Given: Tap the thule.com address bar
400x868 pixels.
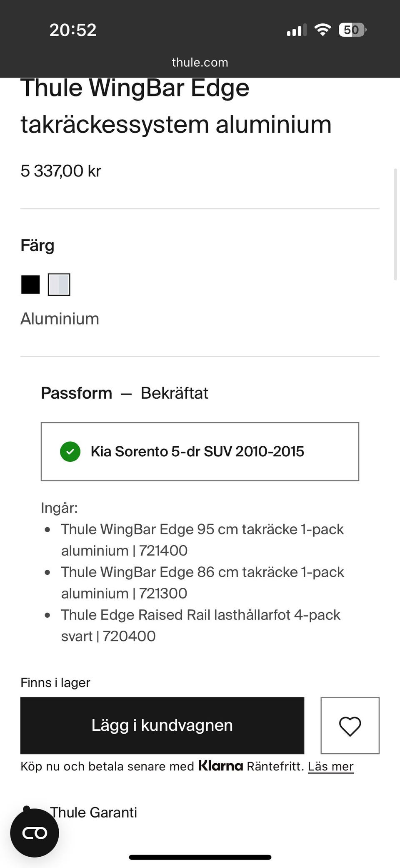Looking at the screenshot, I should [x=200, y=62].
